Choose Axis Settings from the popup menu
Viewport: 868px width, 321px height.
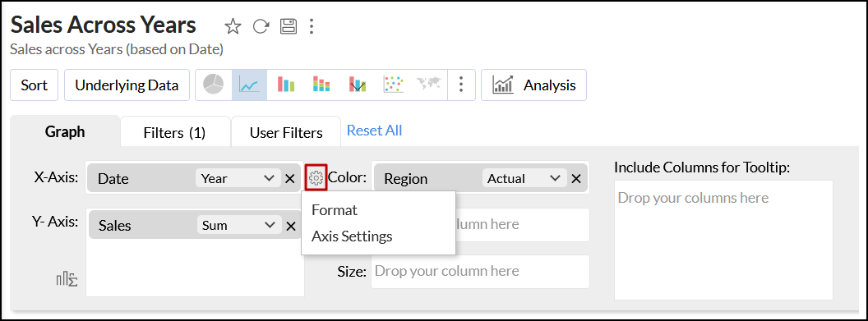coord(352,236)
